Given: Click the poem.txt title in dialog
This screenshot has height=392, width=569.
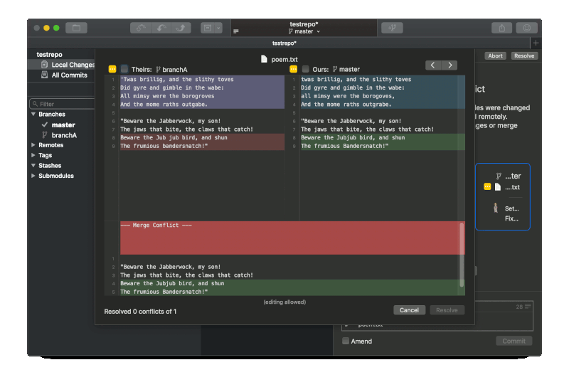Looking at the screenshot, I should [x=284, y=59].
